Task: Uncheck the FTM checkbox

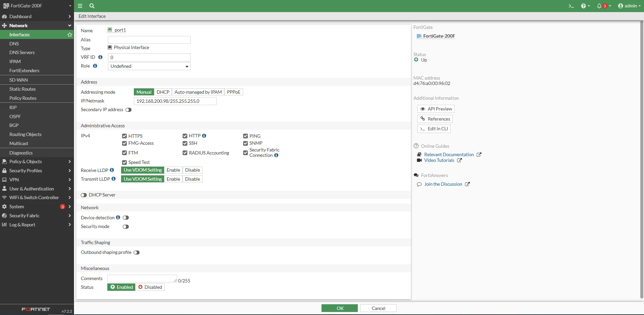Action: [x=124, y=153]
